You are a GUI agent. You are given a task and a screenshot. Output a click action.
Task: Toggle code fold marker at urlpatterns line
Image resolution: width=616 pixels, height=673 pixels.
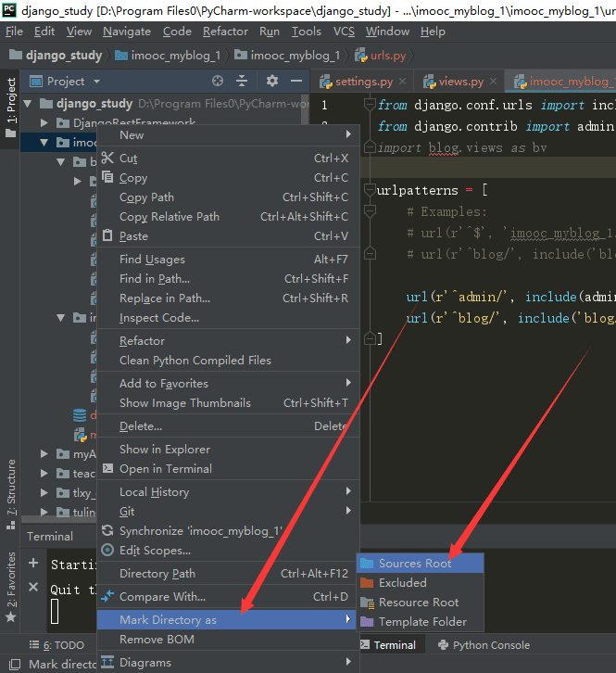click(369, 190)
